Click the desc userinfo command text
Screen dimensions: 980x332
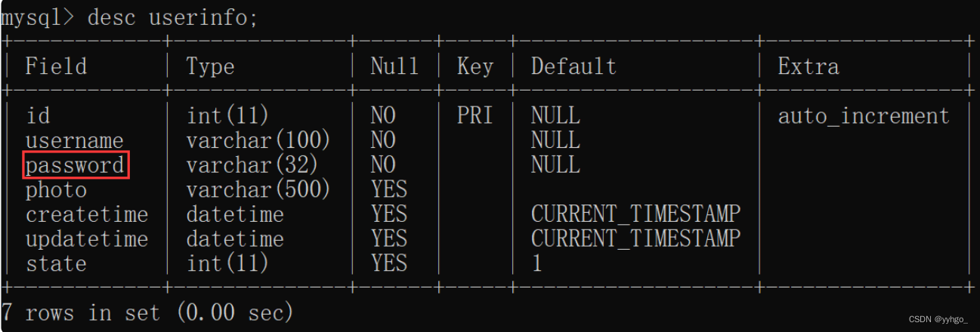173,17
